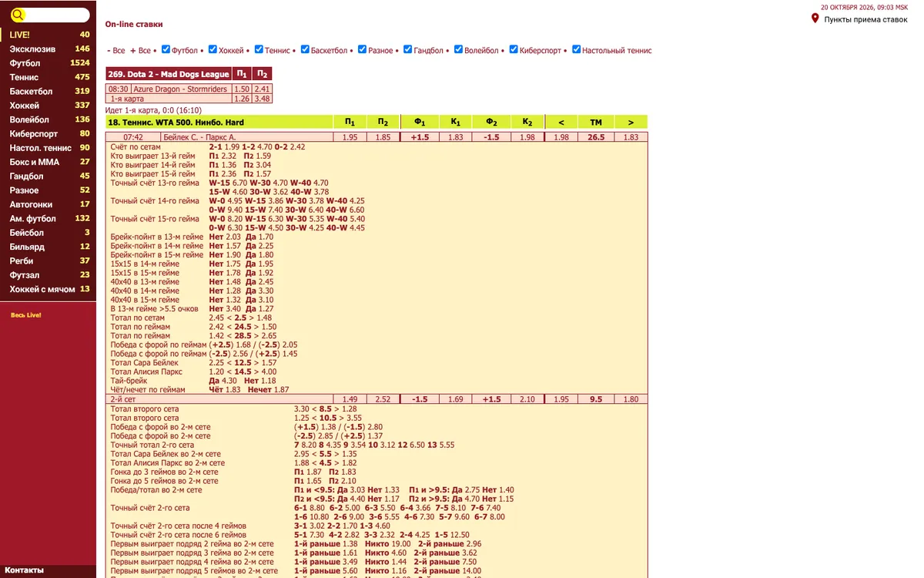
Task: Select odds 1.50 for Azure Dragon
Action: click(242, 89)
